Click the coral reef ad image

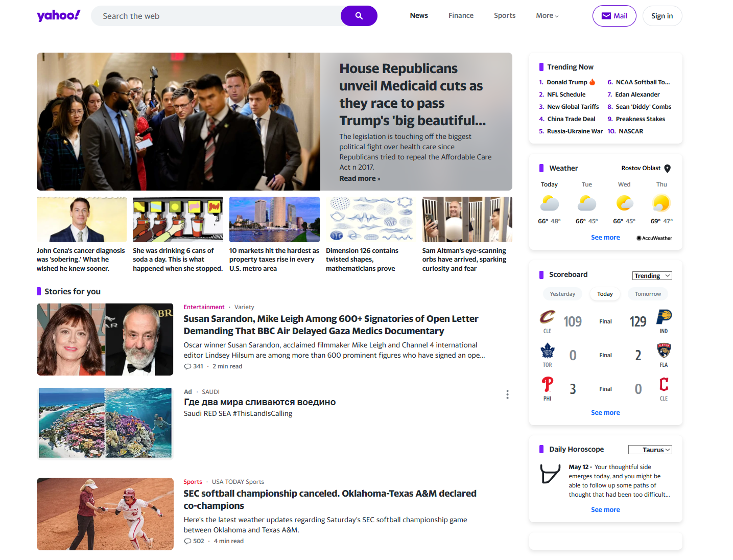pos(105,423)
